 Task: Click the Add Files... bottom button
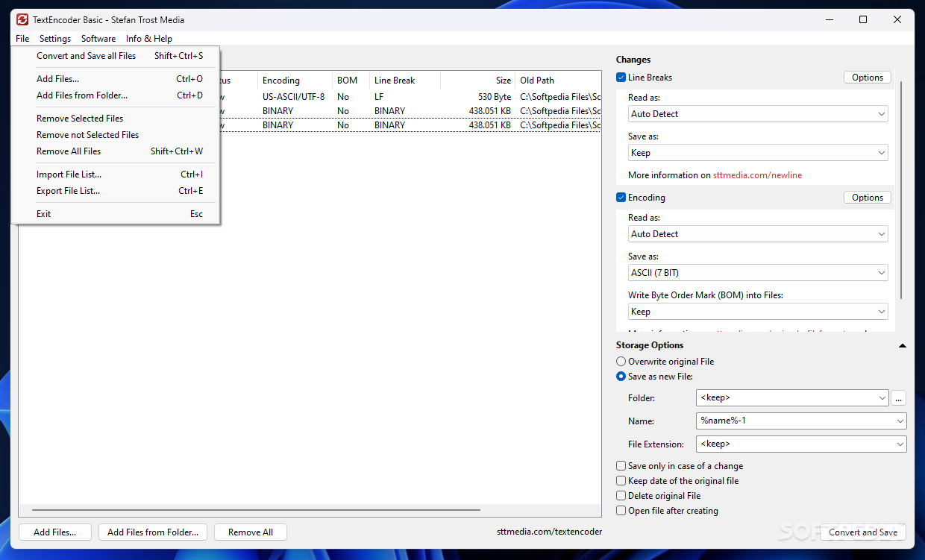pyautogui.click(x=55, y=532)
